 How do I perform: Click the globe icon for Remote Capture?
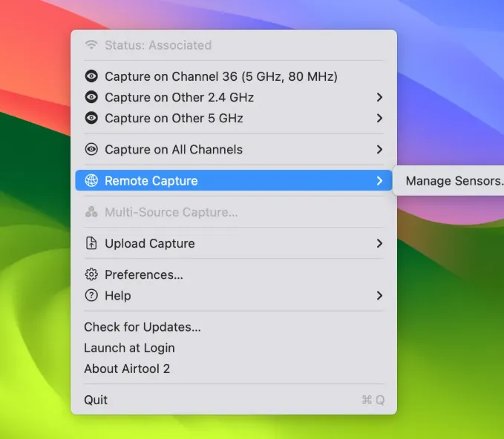(x=91, y=180)
